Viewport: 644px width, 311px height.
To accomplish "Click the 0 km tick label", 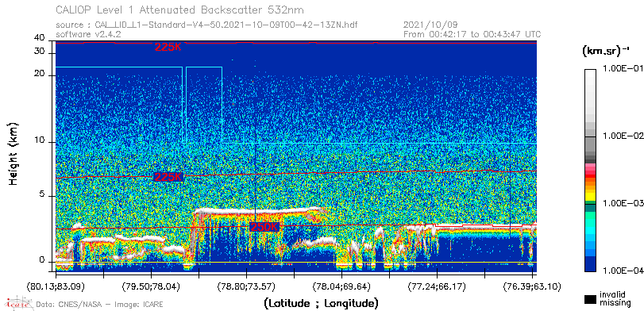I will (42, 260).
